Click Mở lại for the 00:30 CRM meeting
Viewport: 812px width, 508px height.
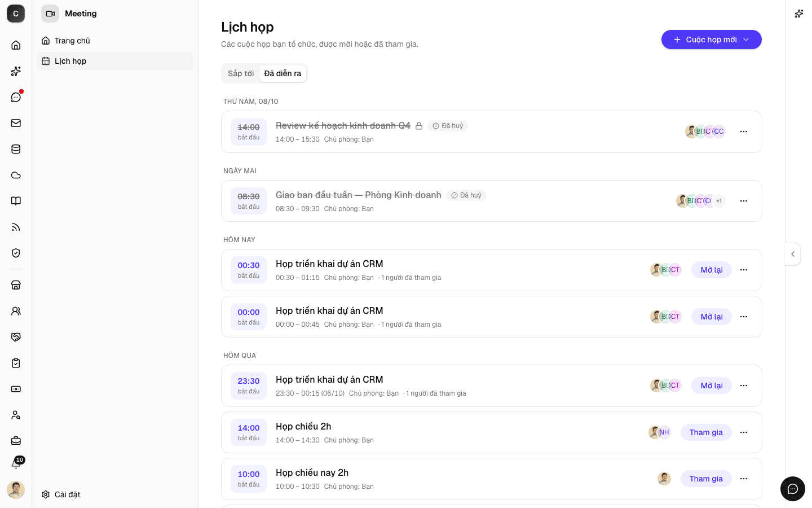[x=712, y=270]
